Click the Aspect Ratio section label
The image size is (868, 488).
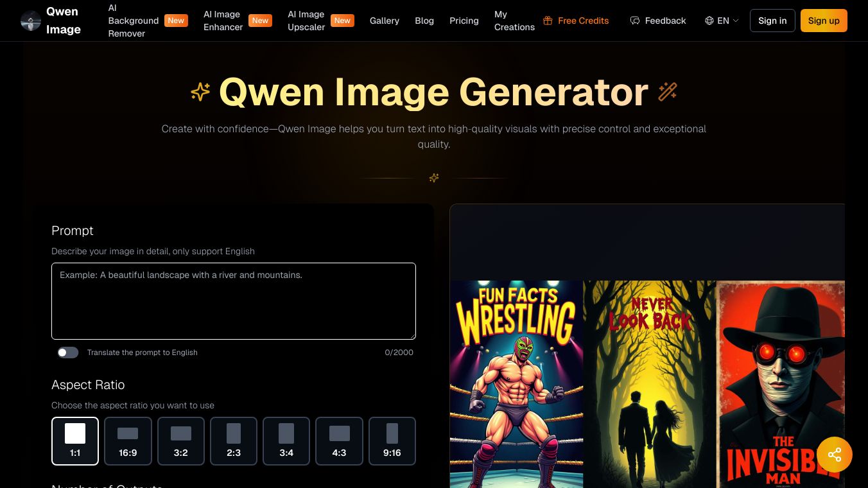point(88,385)
